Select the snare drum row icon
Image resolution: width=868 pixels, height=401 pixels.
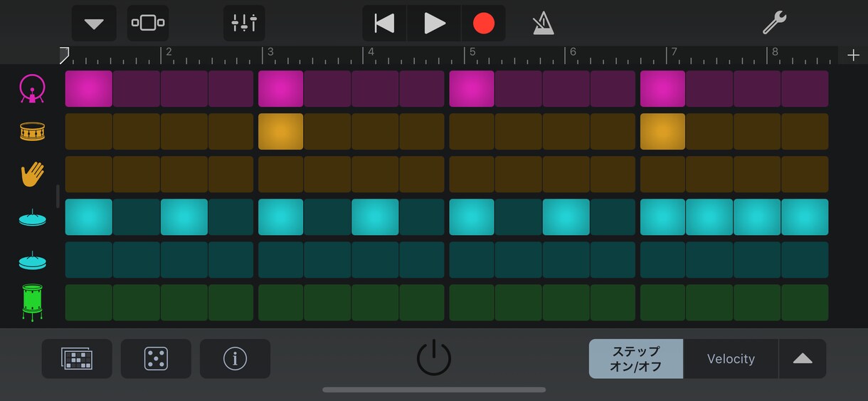click(32, 131)
